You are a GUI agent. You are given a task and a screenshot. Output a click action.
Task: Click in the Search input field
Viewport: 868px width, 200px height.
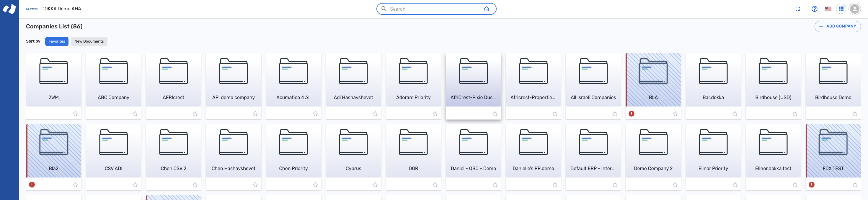(435, 9)
